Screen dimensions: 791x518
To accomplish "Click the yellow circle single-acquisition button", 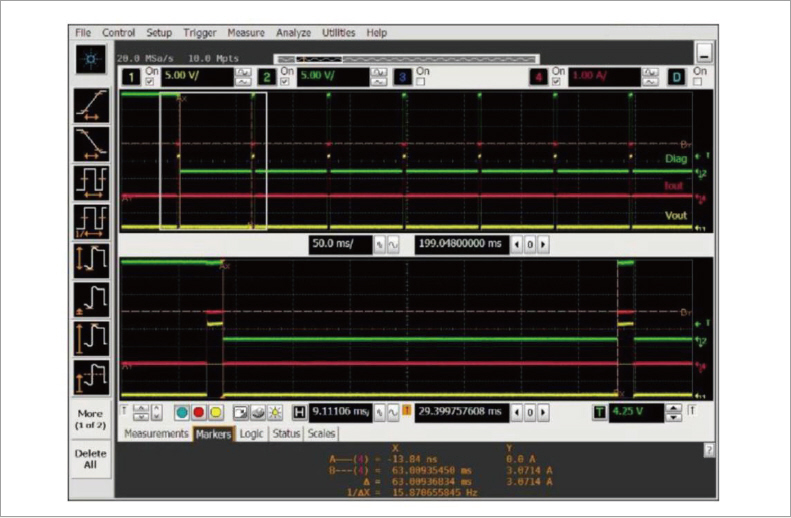I will [x=215, y=412].
